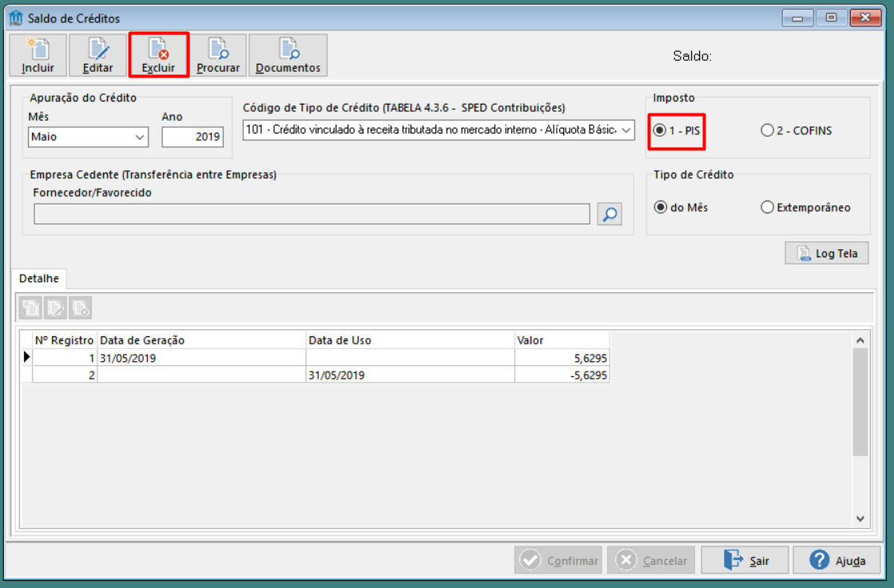Click the Incluir toolbar button

38,55
